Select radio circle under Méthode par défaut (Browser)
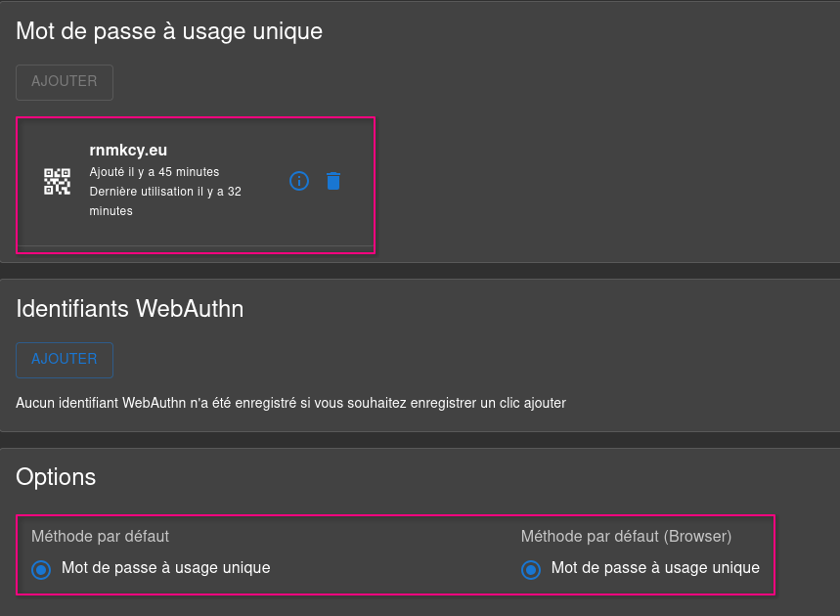Image resolution: width=840 pixels, height=616 pixels. coord(531,569)
